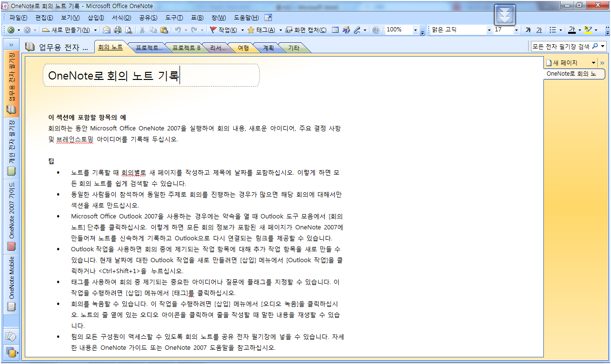The width and height of the screenshot is (611, 364).
Task: Open the font color dropdown arrow
Action: click(580, 30)
